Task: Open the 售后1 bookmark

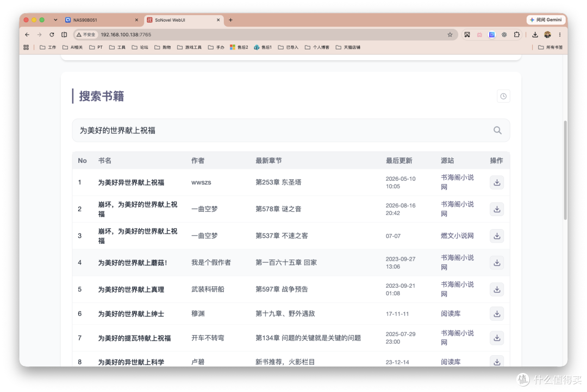Action: coord(263,47)
